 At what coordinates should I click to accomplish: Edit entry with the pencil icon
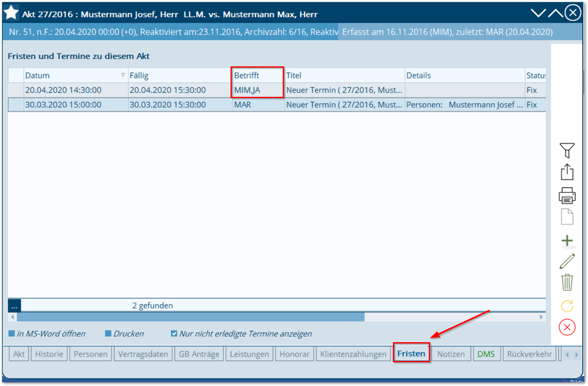pyautogui.click(x=567, y=261)
